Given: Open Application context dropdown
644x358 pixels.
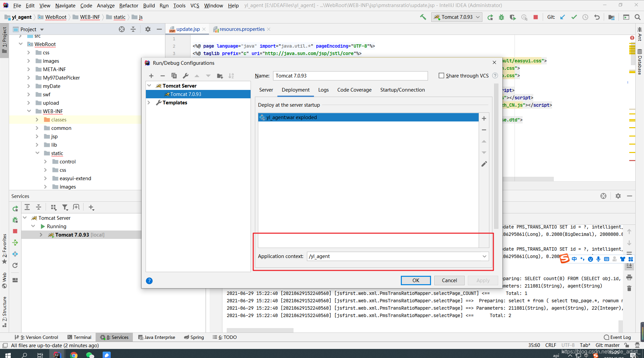Looking at the screenshot, I should [x=484, y=256].
